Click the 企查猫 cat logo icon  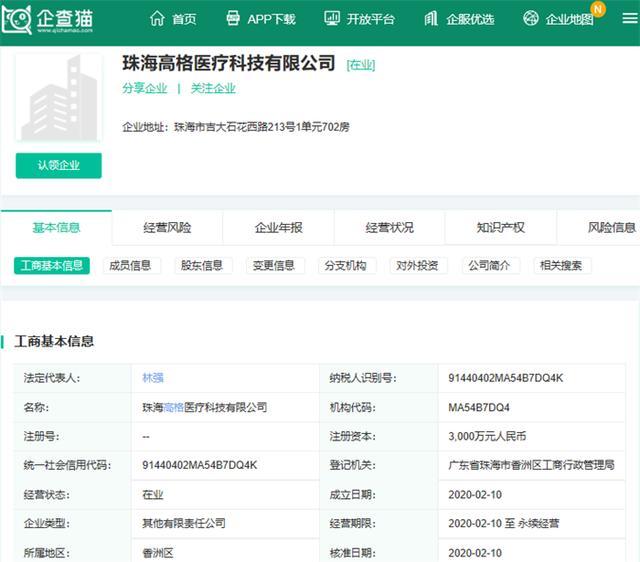pyautogui.click(x=17, y=19)
